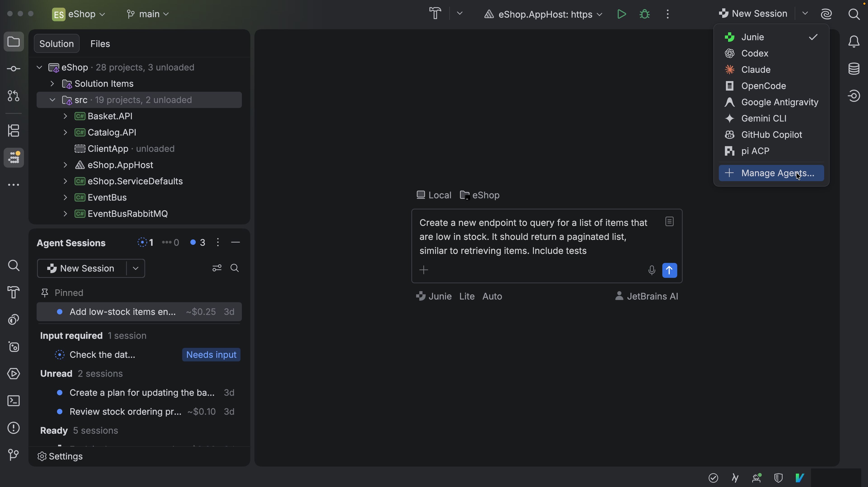Open the Pull Requests tool window
Screen dimensions: 868x487
[14, 96]
